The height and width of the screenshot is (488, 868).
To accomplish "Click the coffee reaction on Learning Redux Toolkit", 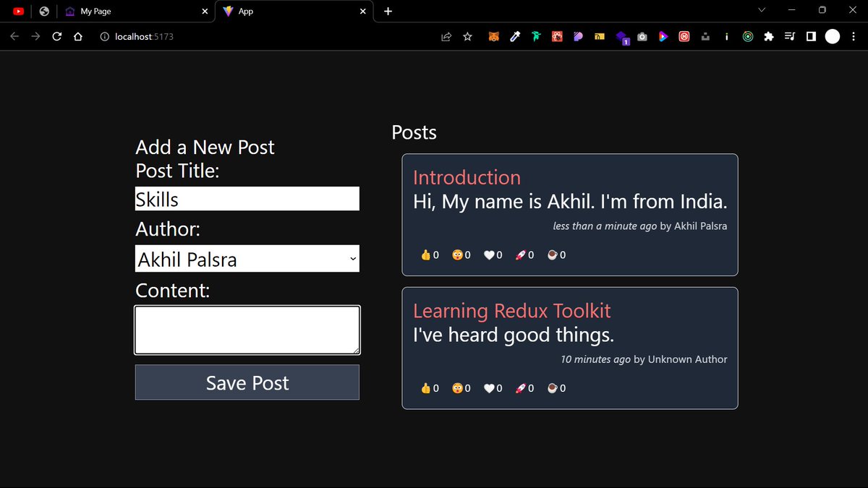I will (x=554, y=388).
